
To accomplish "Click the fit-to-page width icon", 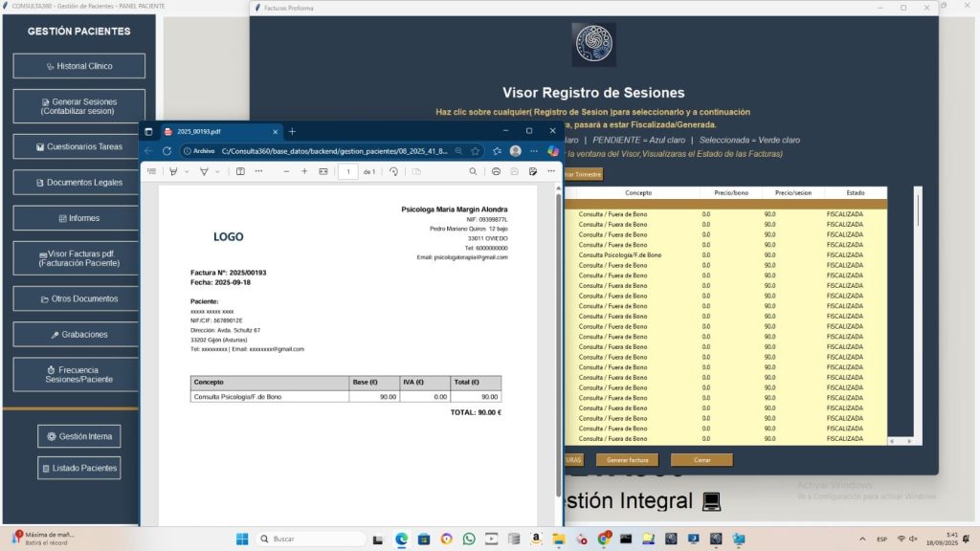I will [323, 171].
